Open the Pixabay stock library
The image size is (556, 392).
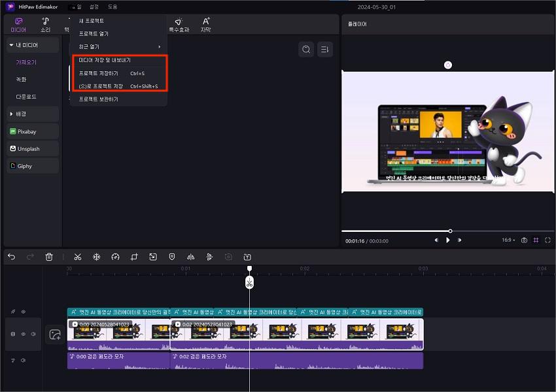[x=31, y=131]
